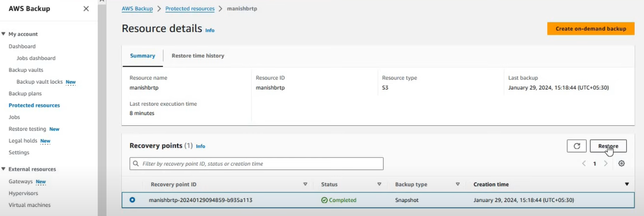Sort by Backup type column
The height and width of the screenshot is (216, 644).
[x=411, y=184]
